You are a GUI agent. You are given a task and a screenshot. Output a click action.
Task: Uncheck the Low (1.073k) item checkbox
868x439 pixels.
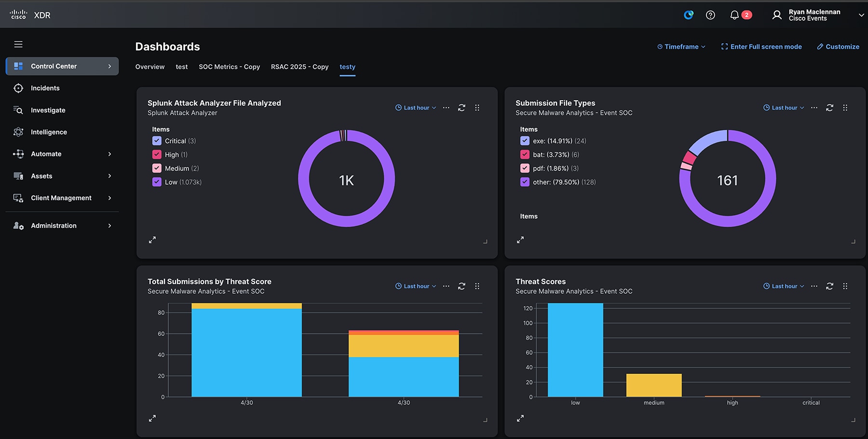point(157,182)
